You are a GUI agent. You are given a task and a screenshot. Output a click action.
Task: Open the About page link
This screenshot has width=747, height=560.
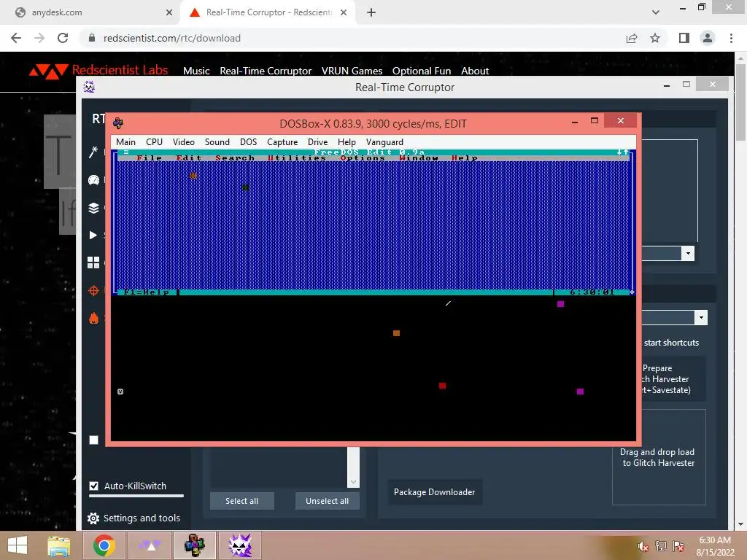[475, 71]
